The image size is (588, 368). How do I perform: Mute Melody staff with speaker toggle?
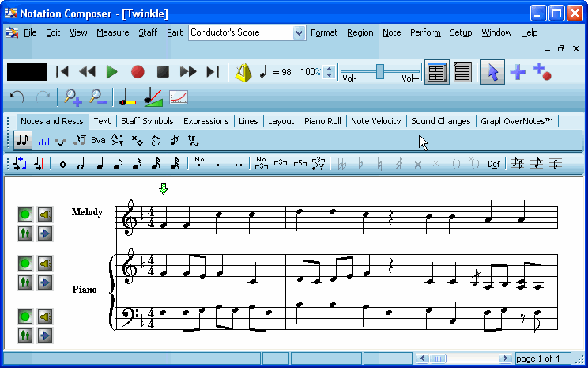coord(44,214)
